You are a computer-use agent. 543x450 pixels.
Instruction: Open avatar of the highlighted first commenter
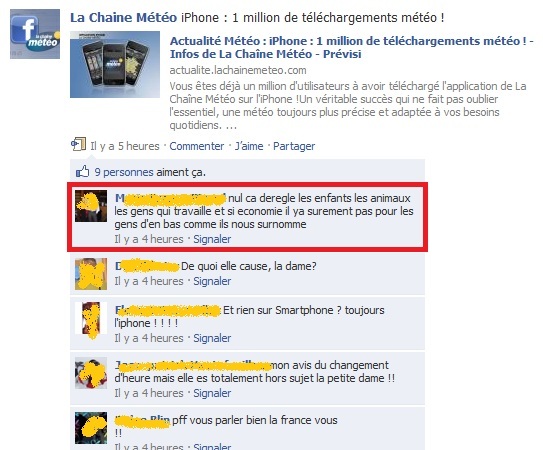coord(91,206)
